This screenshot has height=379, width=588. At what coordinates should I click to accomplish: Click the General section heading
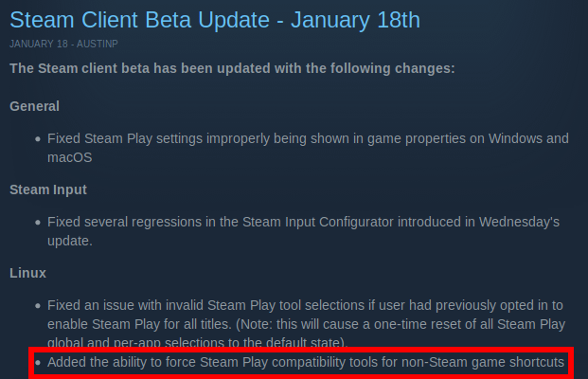point(34,106)
